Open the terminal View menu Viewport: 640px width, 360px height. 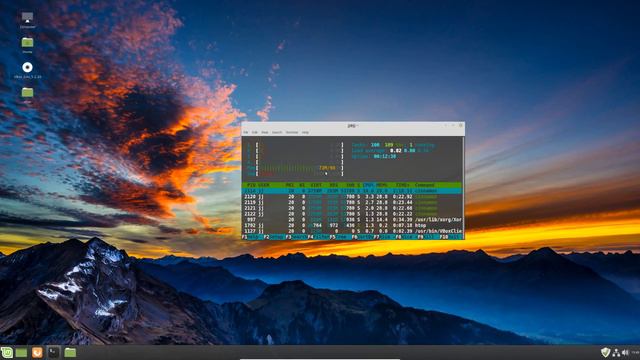[265, 133]
